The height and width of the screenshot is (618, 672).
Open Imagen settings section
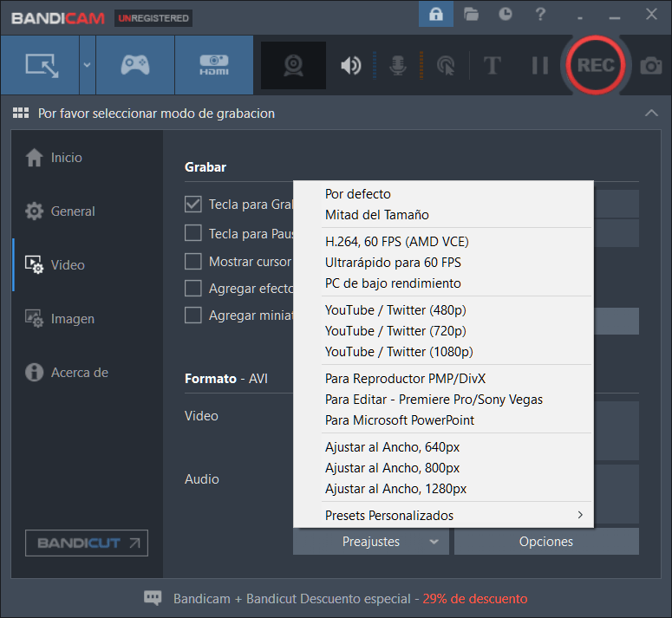coord(60,319)
